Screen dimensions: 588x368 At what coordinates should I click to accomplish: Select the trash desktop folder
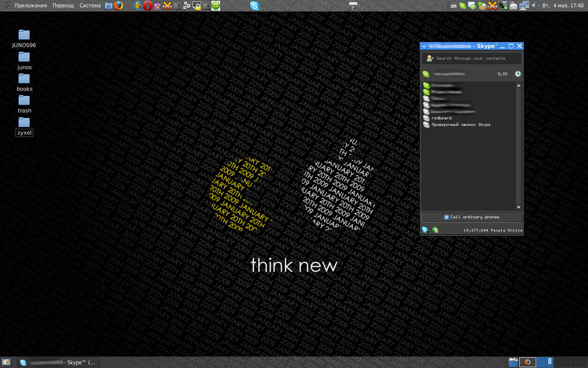(x=24, y=104)
